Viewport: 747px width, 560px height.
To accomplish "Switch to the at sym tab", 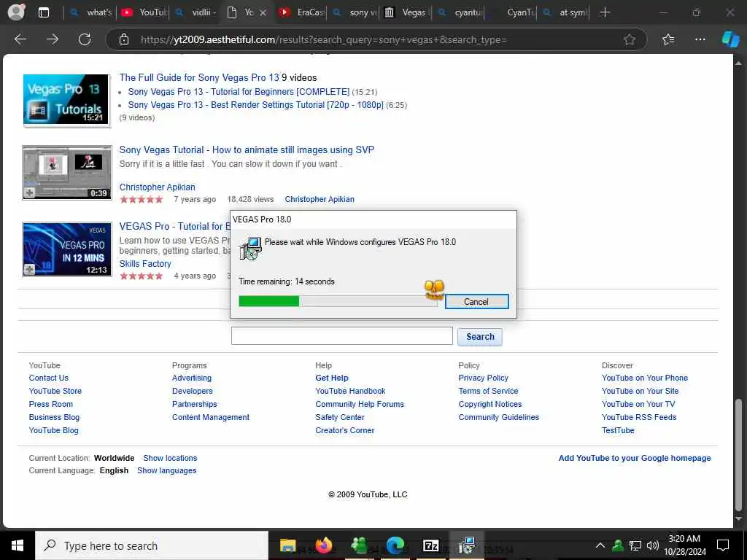I will coord(565,12).
